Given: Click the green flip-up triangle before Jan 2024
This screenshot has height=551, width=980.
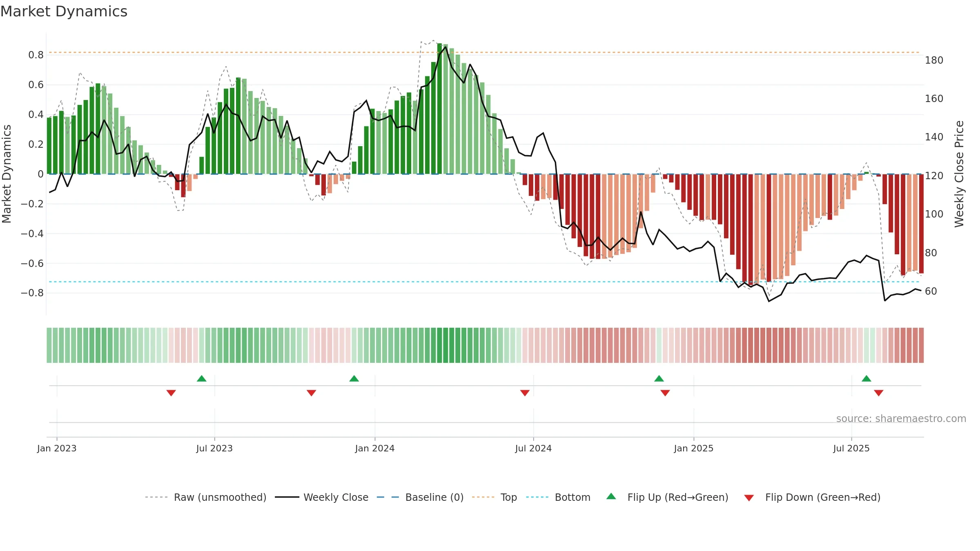Looking at the screenshot, I should 354,378.
